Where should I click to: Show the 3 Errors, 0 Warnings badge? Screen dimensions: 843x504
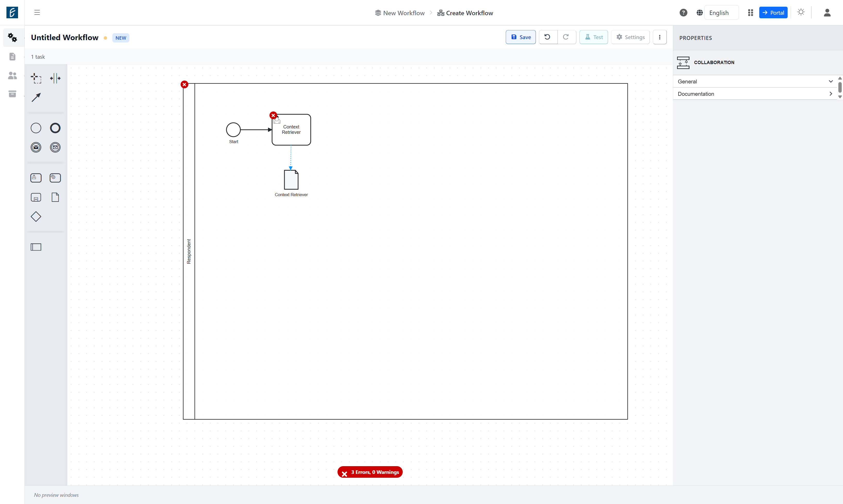370,472
